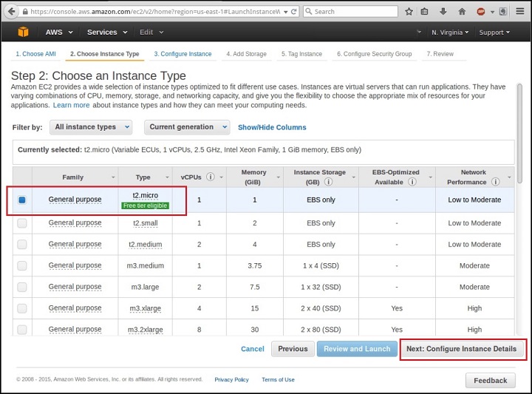Select the m3.large instance checkbox
The image size is (532, 394).
click(22, 287)
